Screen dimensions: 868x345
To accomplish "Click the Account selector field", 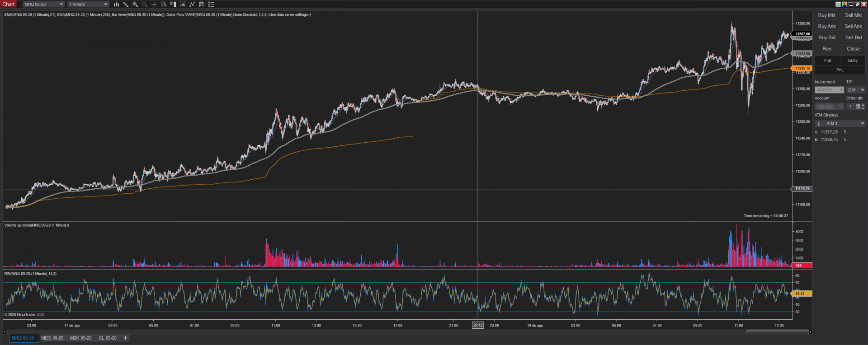I will coord(829,107).
